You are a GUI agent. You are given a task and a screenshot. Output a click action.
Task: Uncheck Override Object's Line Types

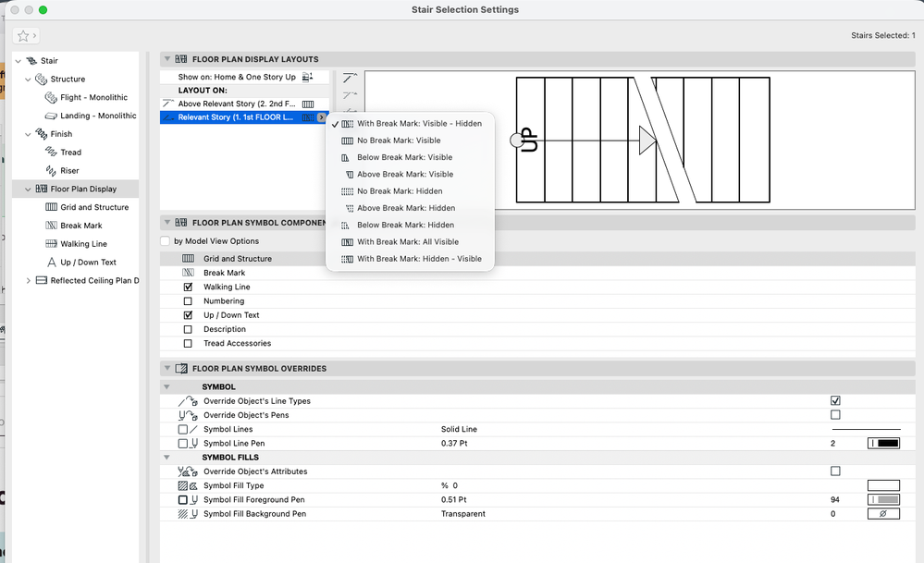point(835,401)
